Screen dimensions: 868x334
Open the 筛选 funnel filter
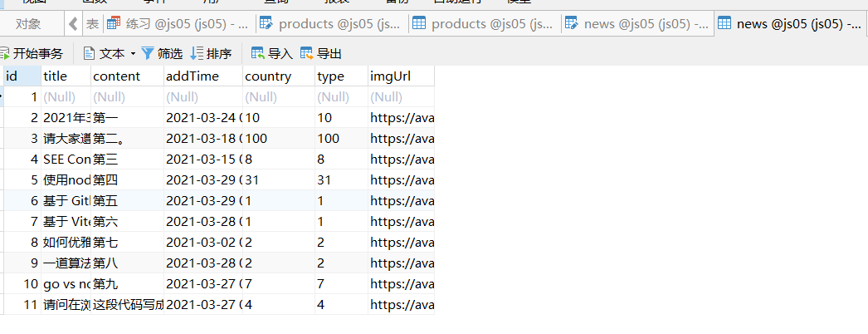click(148, 54)
